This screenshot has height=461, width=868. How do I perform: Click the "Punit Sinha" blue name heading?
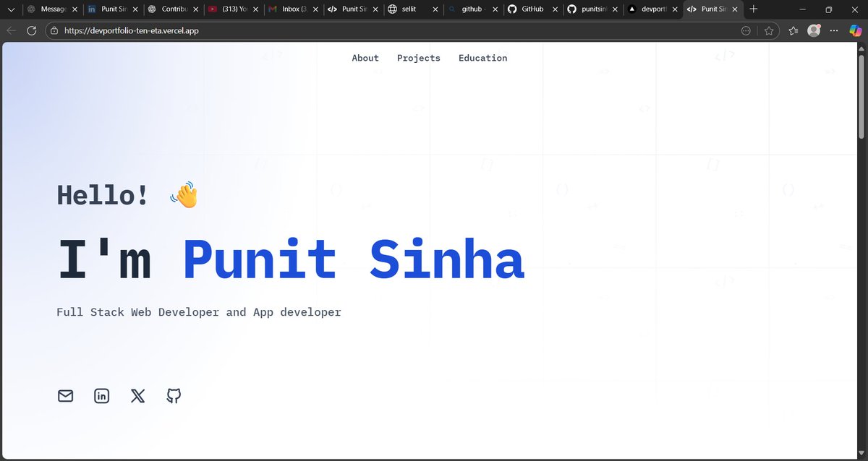(x=354, y=259)
